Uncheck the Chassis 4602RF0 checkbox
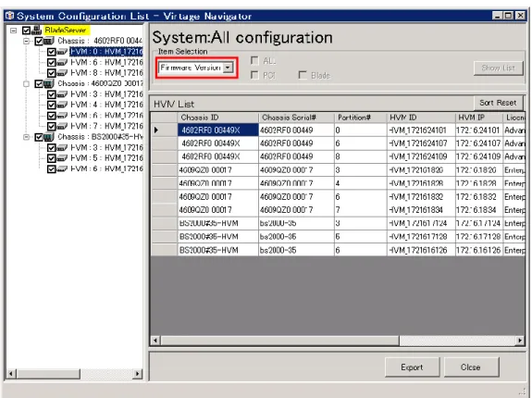 click(39, 42)
